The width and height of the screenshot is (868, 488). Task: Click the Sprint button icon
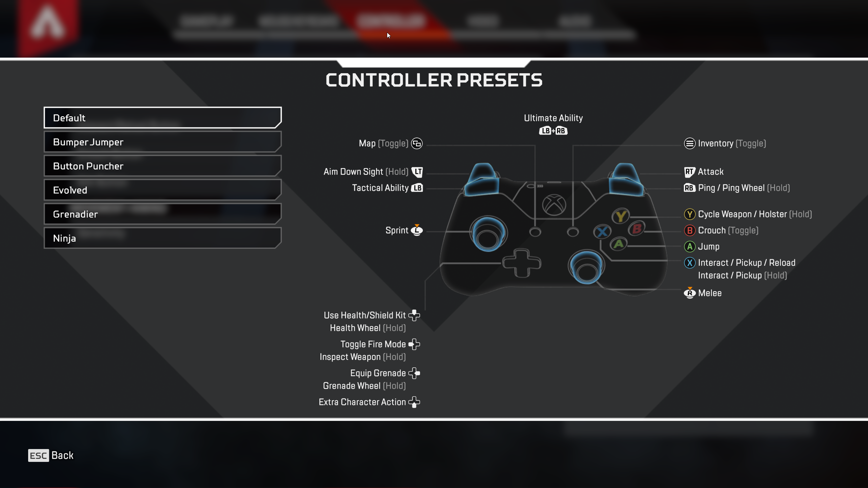pos(415,230)
